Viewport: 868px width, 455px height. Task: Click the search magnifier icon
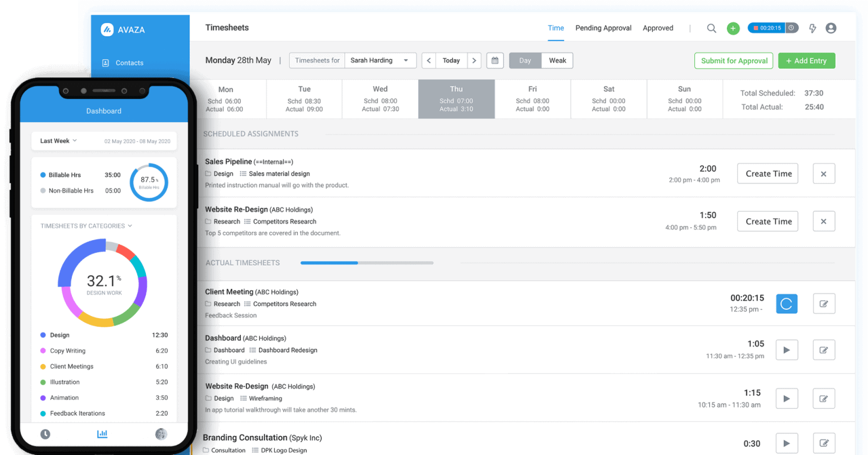(x=711, y=28)
